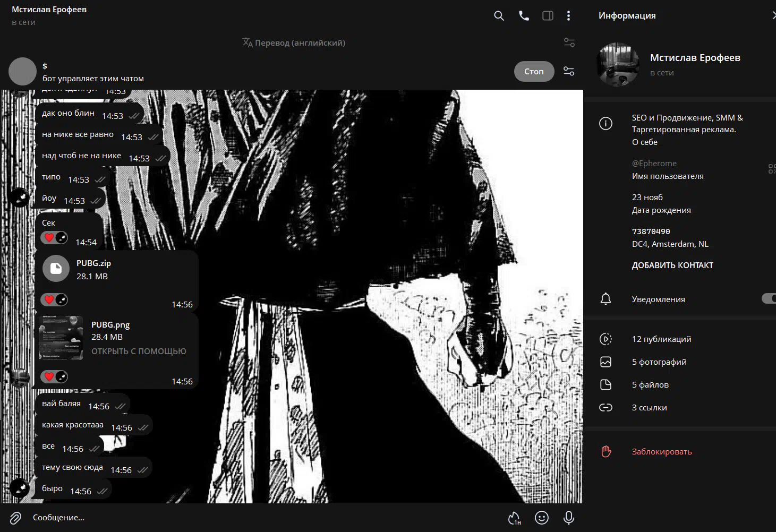Image resolution: width=776 pixels, height=532 pixels.
Task: Toggle the right info sidebar panel icon
Action: pyautogui.click(x=548, y=16)
